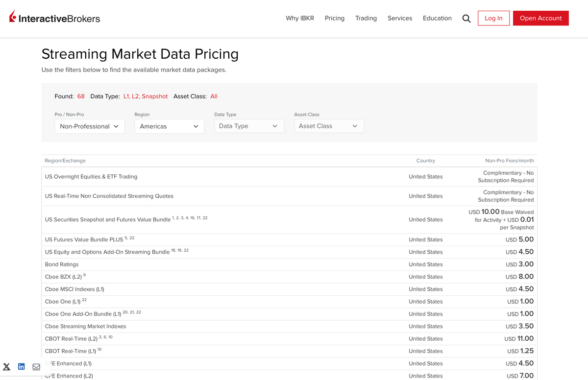Open the Services menu
Viewport: 588px width, 380px height.
click(x=400, y=18)
